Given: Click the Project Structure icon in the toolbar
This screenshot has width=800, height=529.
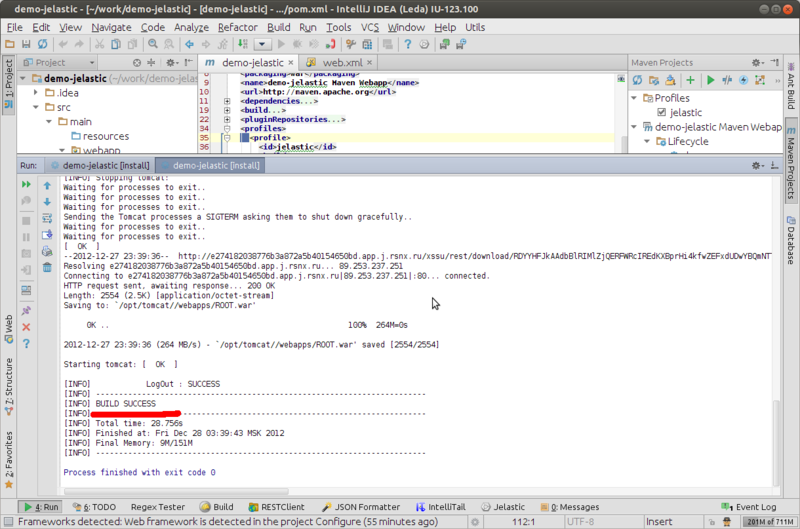Looking at the screenshot, I should point(367,44).
